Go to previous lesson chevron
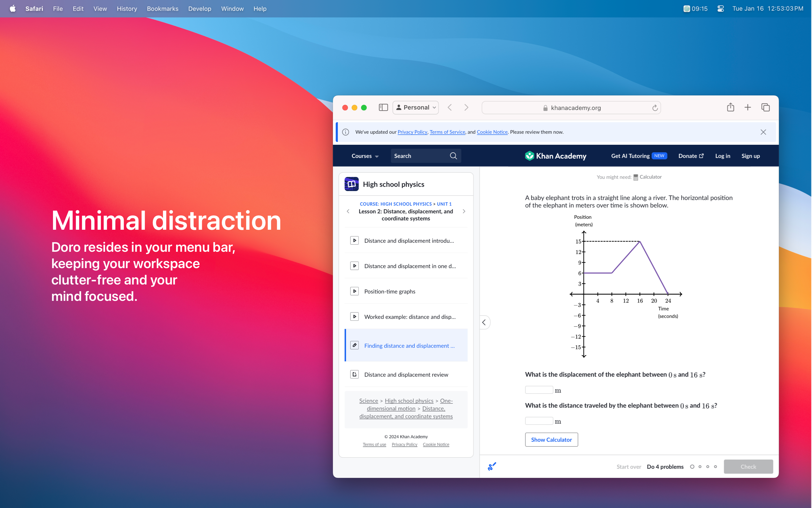 (348, 211)
